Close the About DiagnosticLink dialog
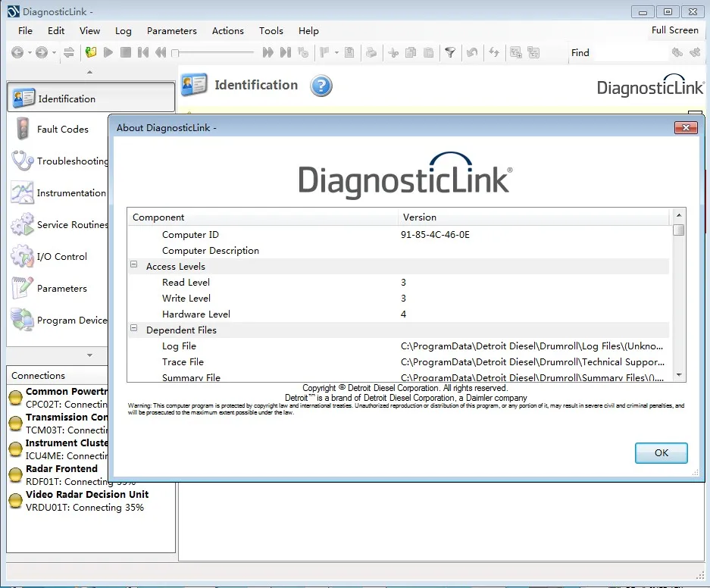The height and width of the screenshot is (588, 710). [x=686, y=127]
